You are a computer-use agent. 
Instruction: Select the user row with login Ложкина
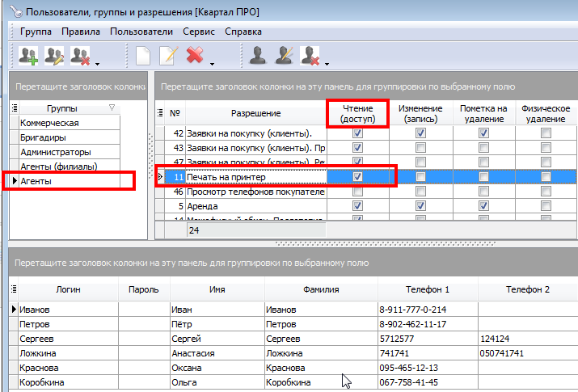point(37,353)
